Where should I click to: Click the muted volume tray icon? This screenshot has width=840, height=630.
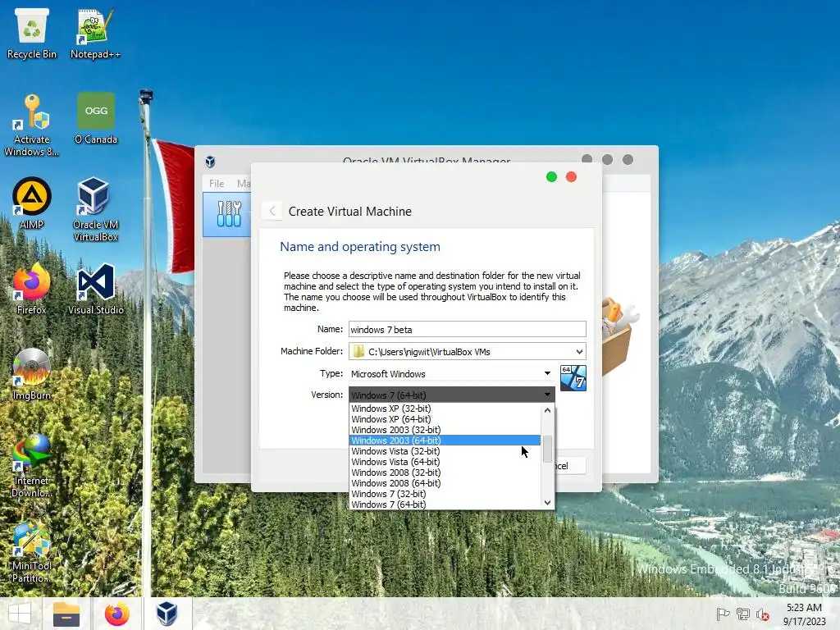tap(762, 614)
